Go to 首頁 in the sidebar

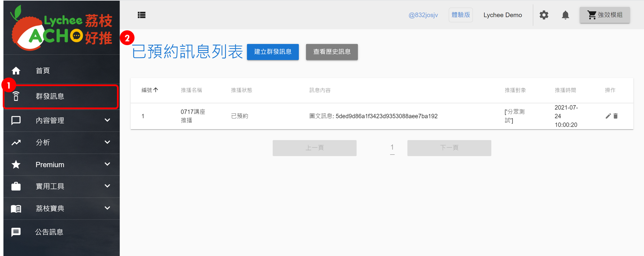[62, 71]
